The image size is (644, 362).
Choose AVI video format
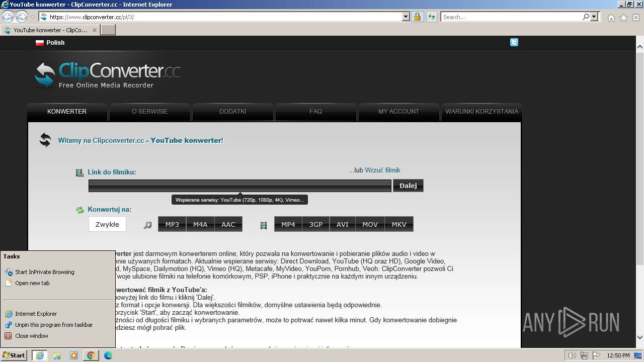point(343,224)
